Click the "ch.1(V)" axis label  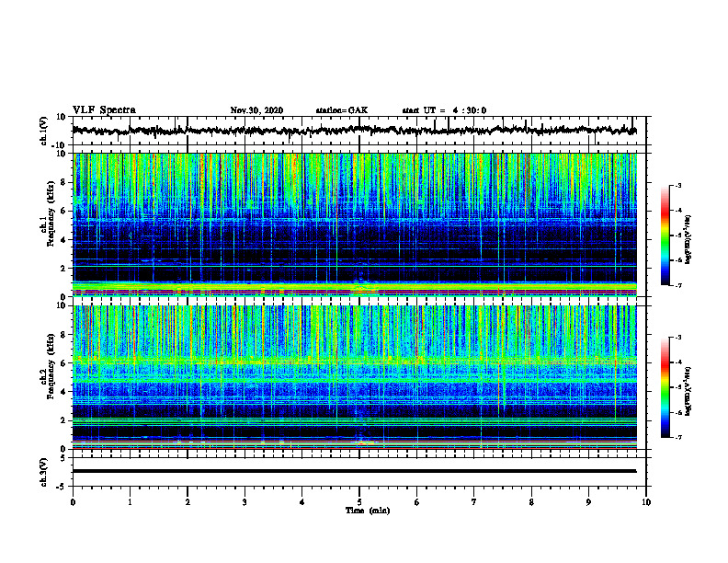tap(43, 131)
